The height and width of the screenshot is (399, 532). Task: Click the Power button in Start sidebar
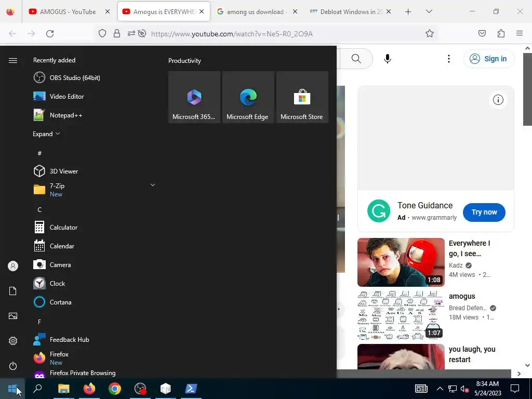(x=13, y=366)
